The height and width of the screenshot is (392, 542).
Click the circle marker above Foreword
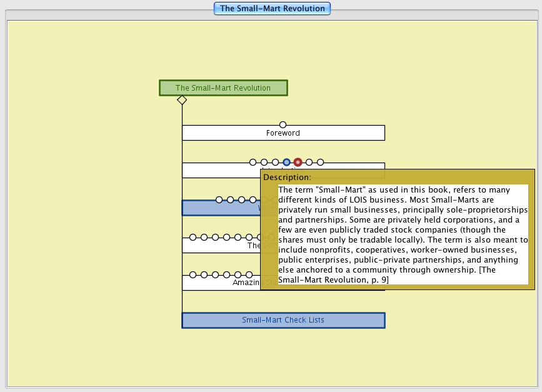(x=283, y=125)
